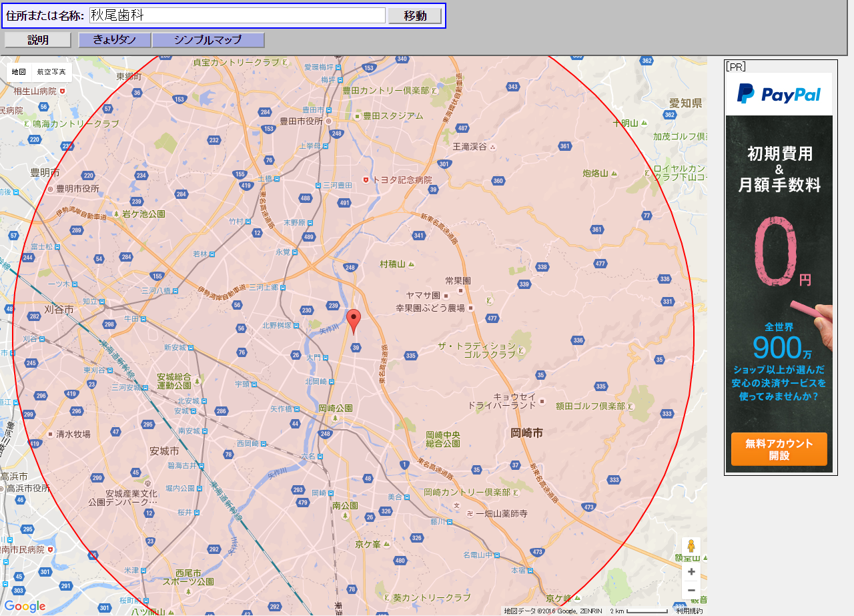Open the きょりタン page

(115, 40)
